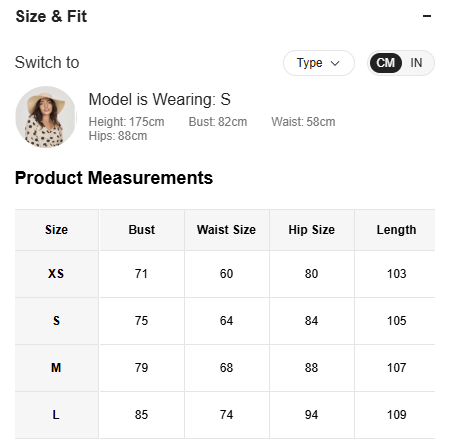Select the M size row label
462x439 pixels.
coord(56,368)
